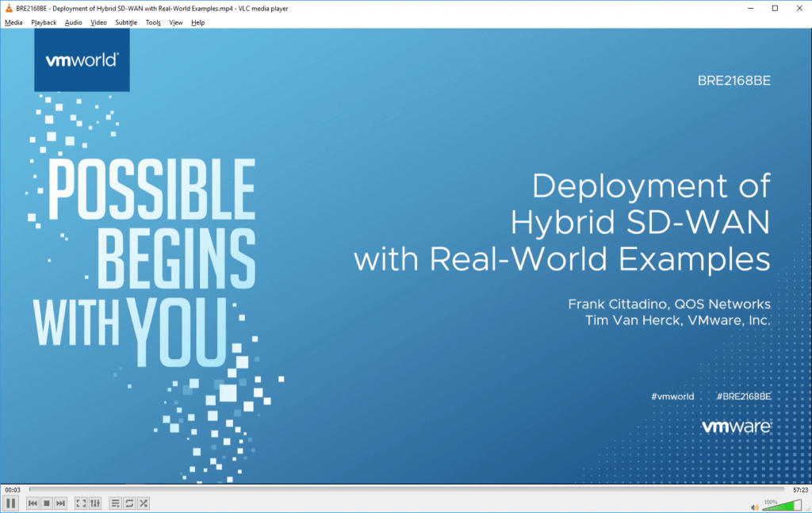Pause the video playback
This screenshot has width=812, height=513.
[11, 503]
